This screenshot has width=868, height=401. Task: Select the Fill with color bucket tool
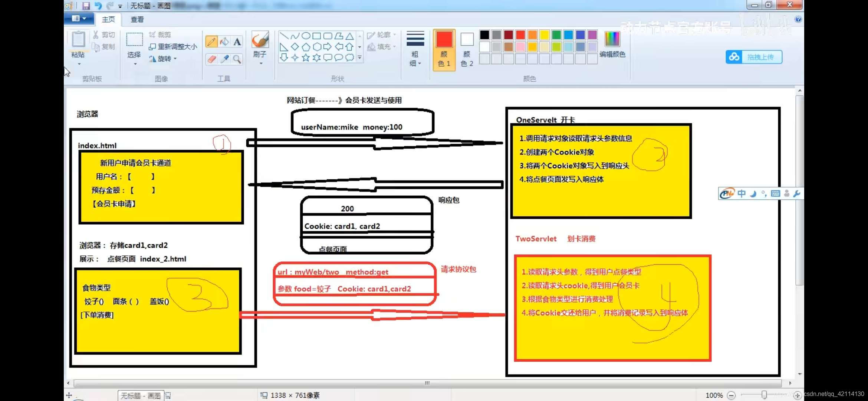tap(224, 42)
